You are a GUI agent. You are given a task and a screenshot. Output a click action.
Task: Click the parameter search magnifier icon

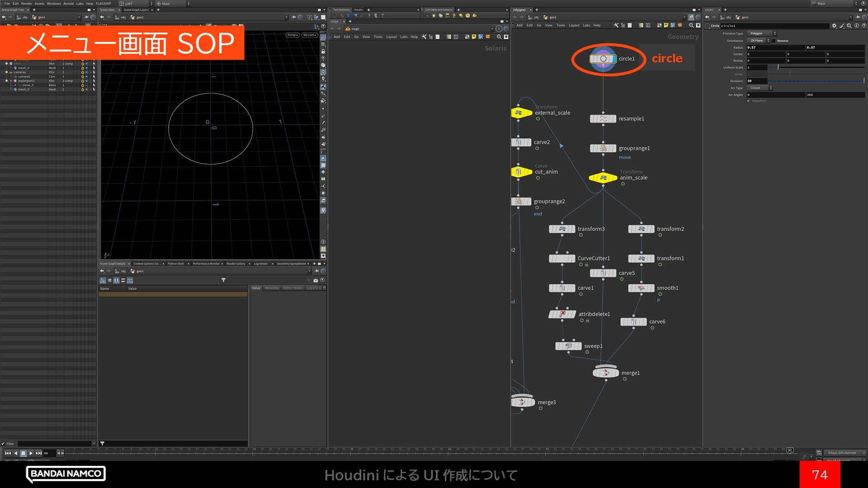pyautogui.click(x=849, y=26)
